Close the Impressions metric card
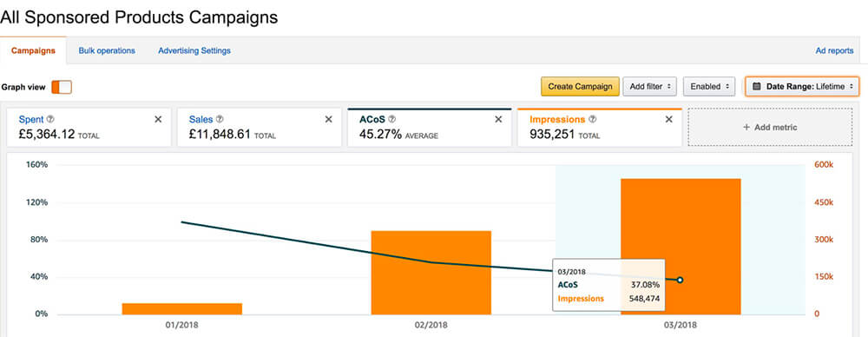 point(668,119)
